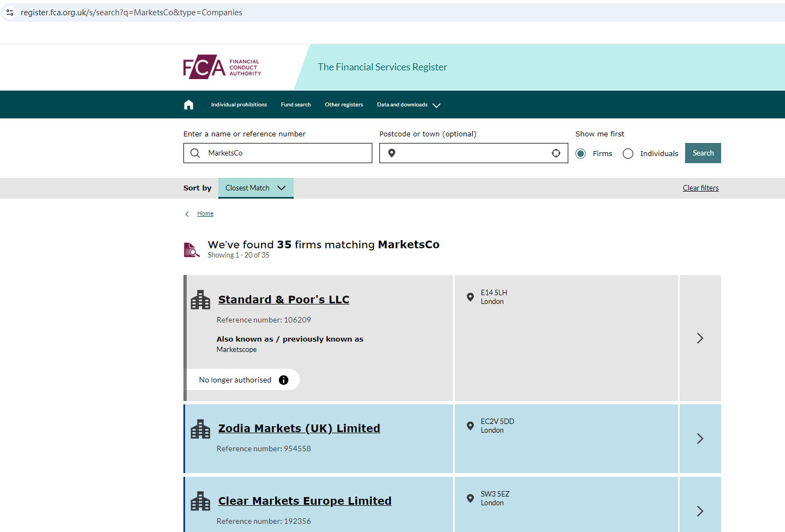Open the Other registers menu item
Screen dimensions: 785x532
(343, 105)
